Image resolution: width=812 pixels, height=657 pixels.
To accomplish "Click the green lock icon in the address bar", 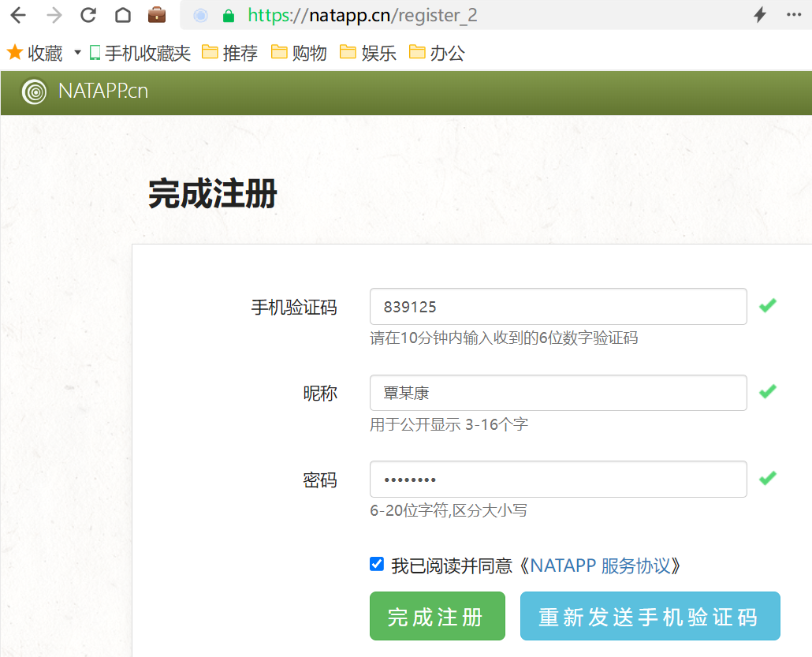I will (x=229, y=15).
